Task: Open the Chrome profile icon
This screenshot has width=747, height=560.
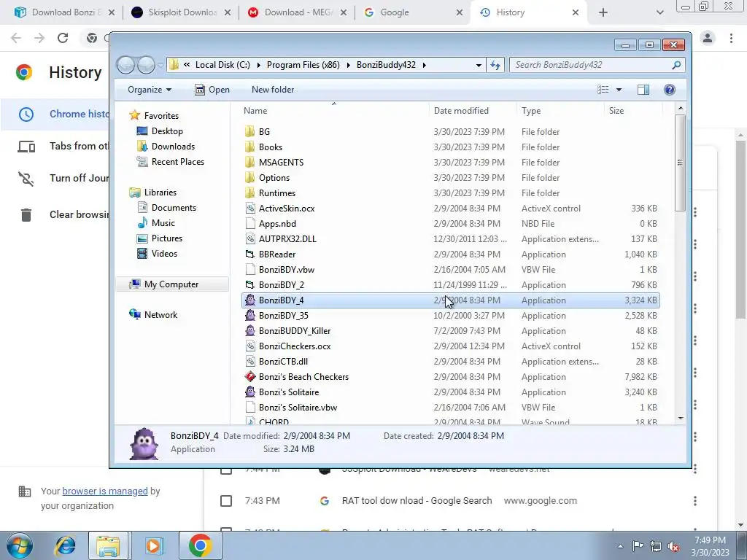Action: point(708,38)
